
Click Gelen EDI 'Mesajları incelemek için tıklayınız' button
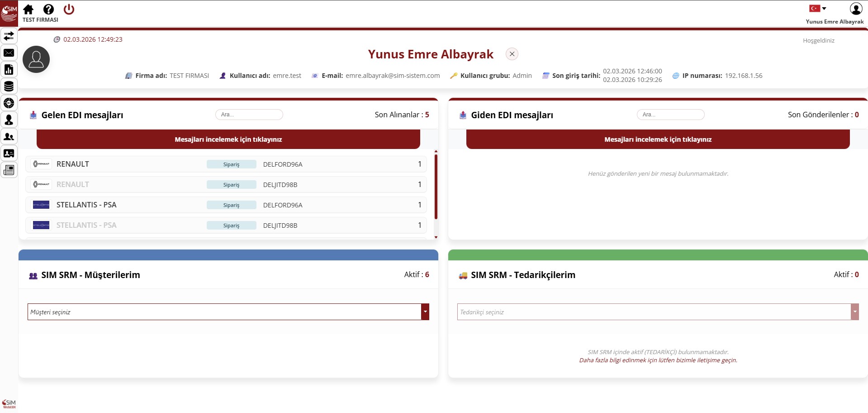228,139
